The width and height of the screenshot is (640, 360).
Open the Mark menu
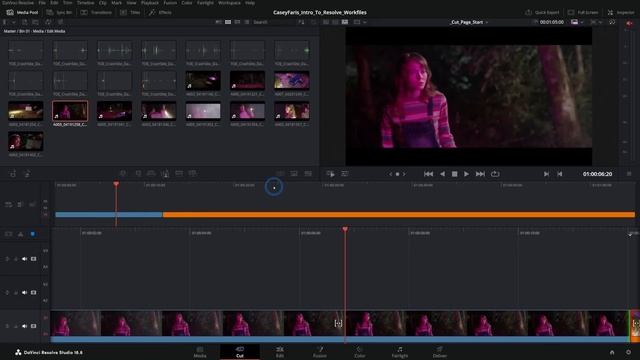[x=116, y=3]
